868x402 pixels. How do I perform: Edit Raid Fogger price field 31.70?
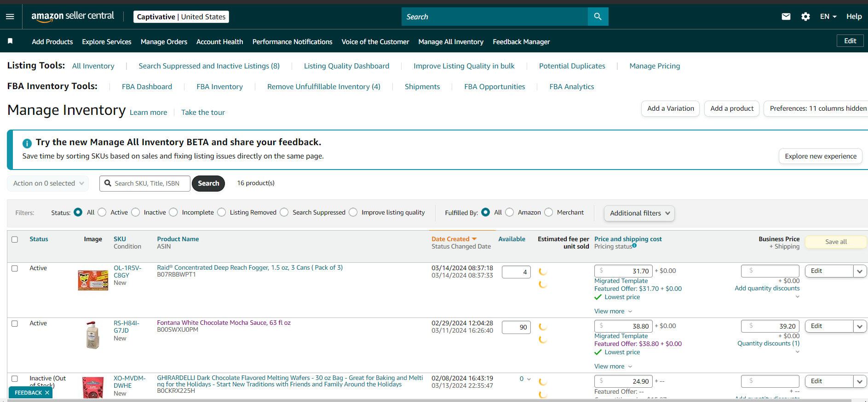pyautogui.click(x=623, y=271)
